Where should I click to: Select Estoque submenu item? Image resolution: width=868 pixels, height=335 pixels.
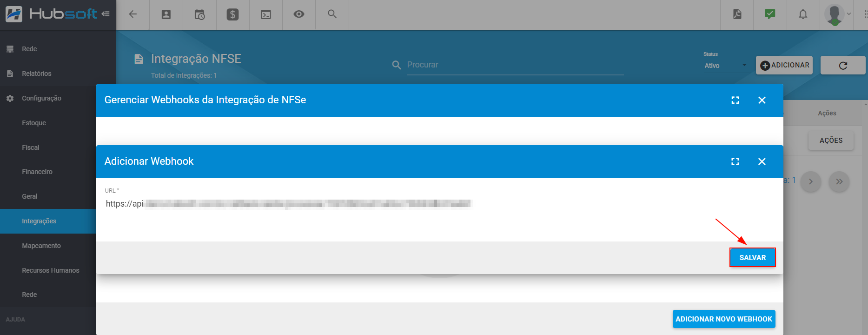click(34, 123)
